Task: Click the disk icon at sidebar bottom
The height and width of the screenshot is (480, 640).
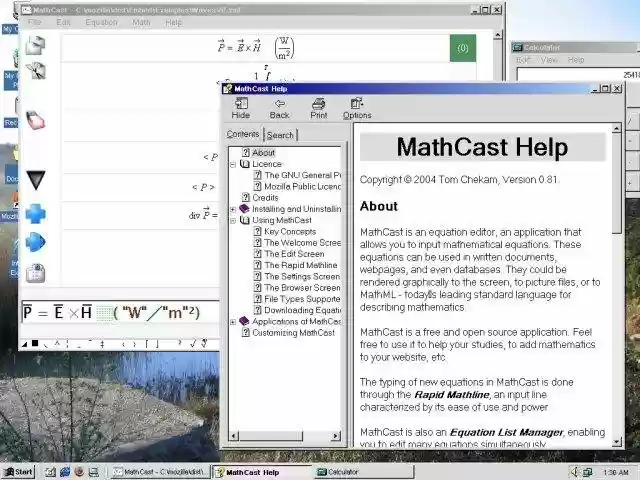Action: 36,273
